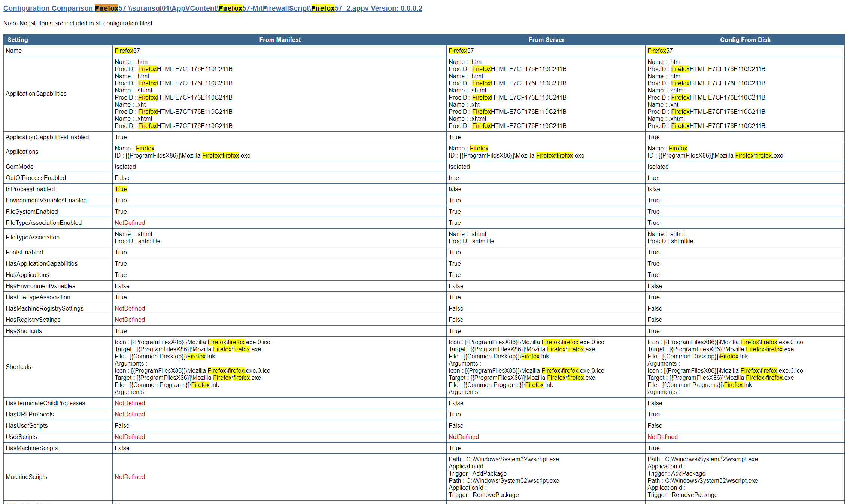
Task: Select the 'HasEnvironmentVariables' setting label
Action: 40,286
